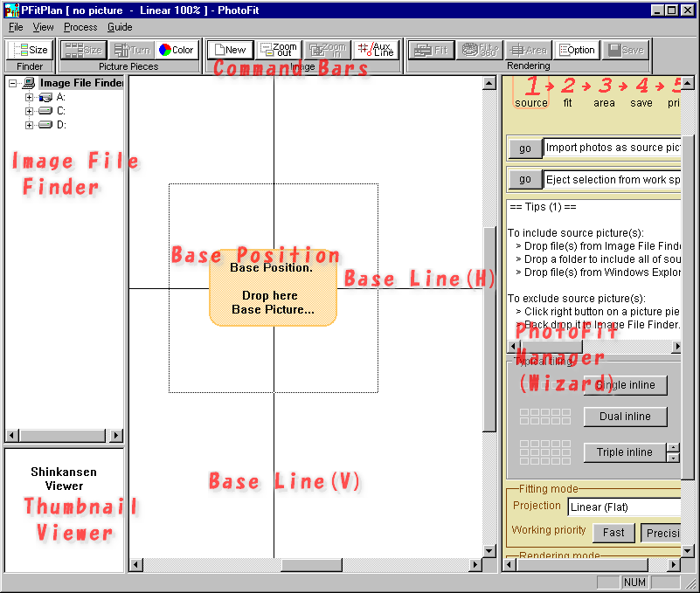Select wizard step 3 area

pos(605,93)
